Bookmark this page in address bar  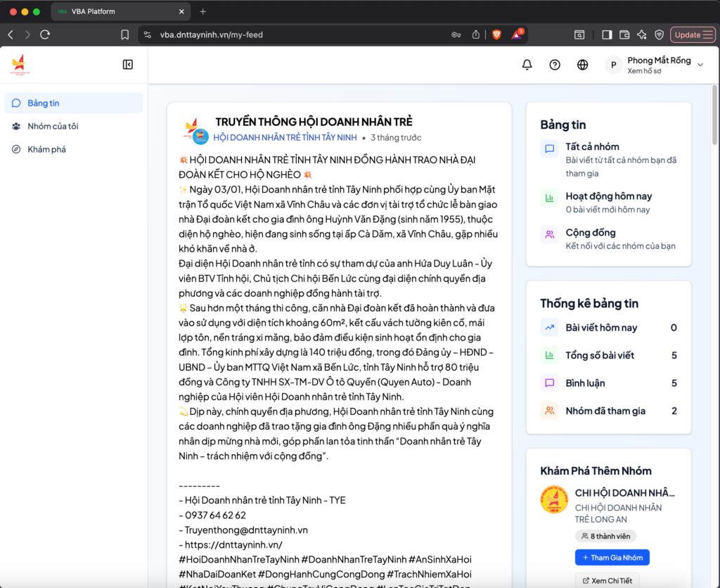pyautogui.click(x=124, y=34)
